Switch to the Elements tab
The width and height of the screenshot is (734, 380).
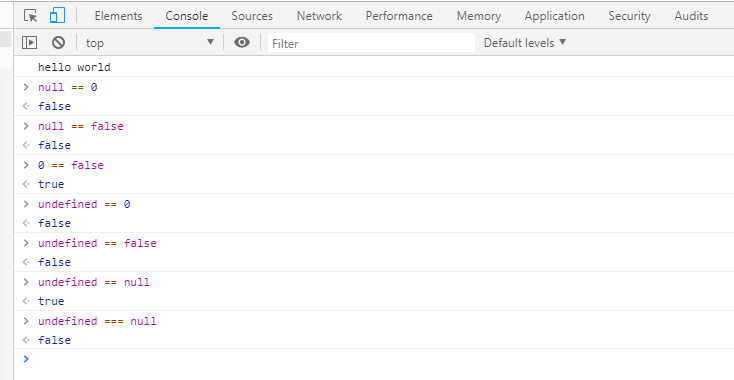click(x=118, y=16)
